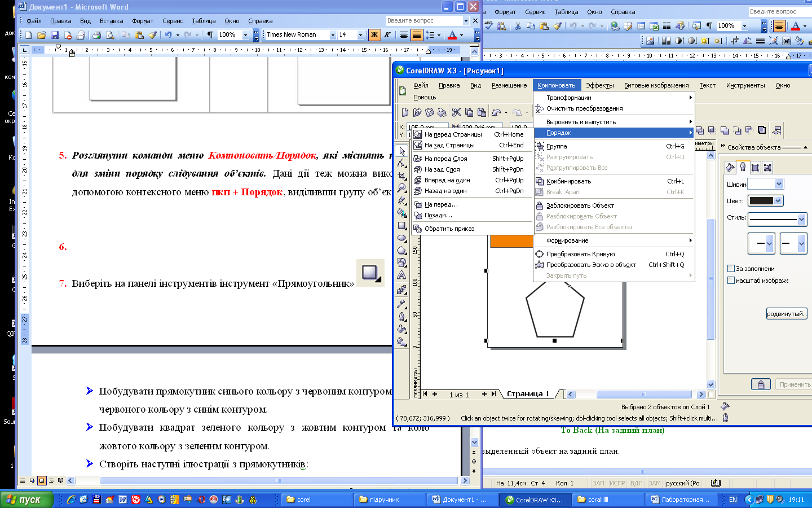Click the Columns icon in back Word window
The width and height of the screenshot is (812, 508).
(667, 26)
